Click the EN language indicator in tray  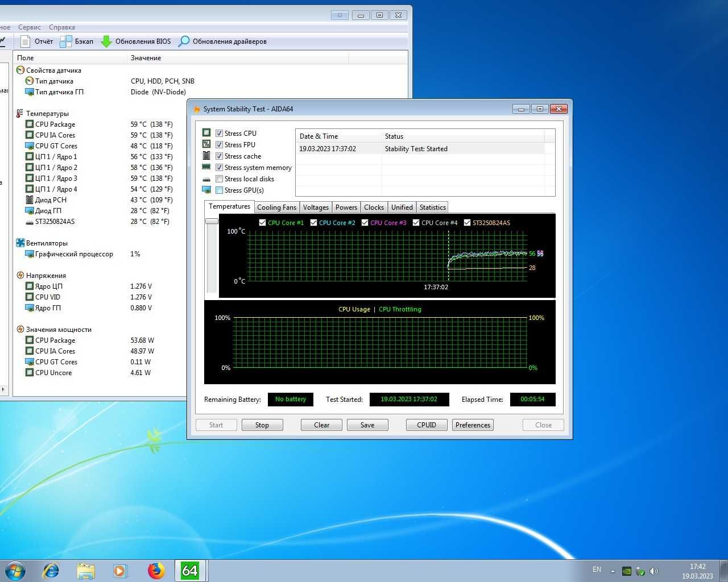point(597,569)
